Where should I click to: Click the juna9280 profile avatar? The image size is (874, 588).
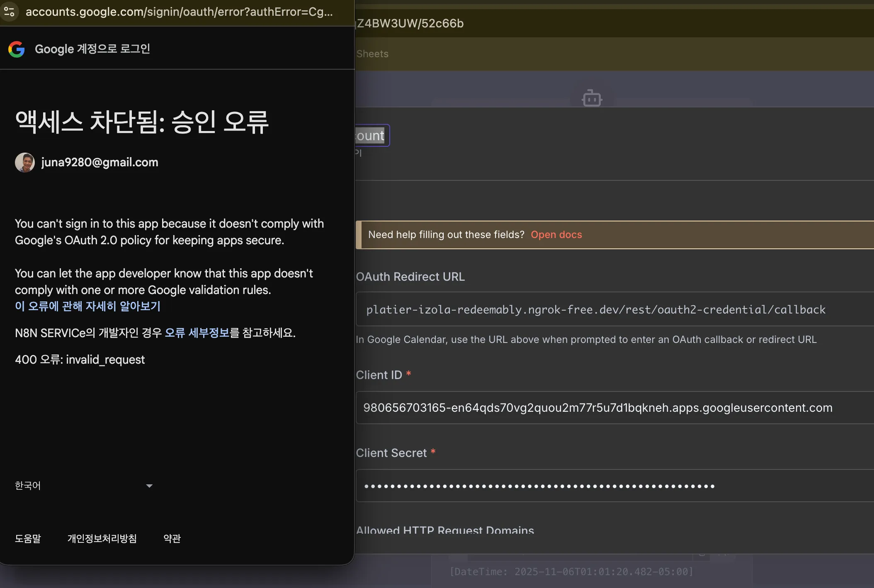[x=25, y=162]
